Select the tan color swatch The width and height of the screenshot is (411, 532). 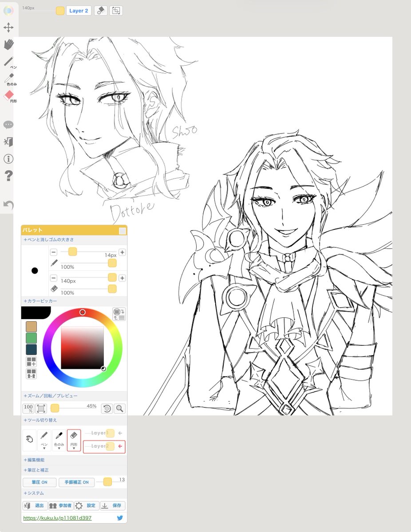tap(32, 327)
